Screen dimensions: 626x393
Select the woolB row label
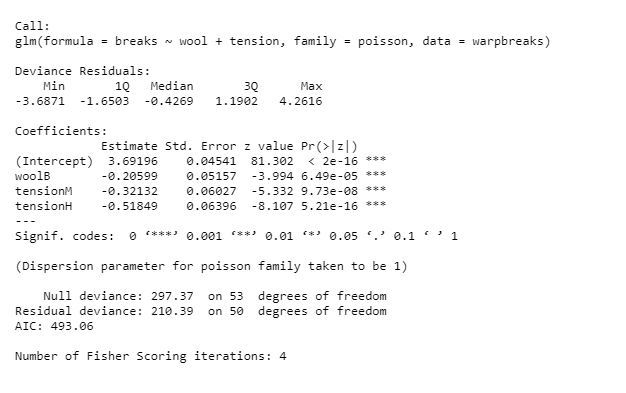pyautogui.click(x=33, y=176)
